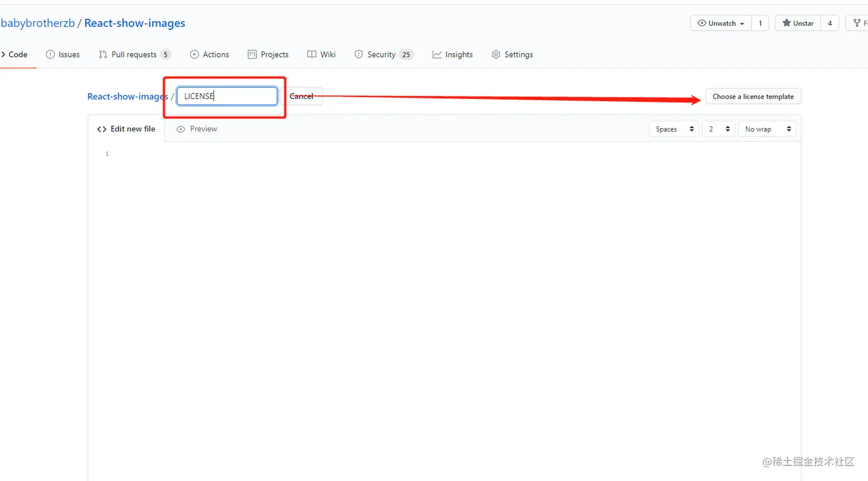Cancel the new file creation
Screen dimensions: 868x481
(x=301, y=96)
